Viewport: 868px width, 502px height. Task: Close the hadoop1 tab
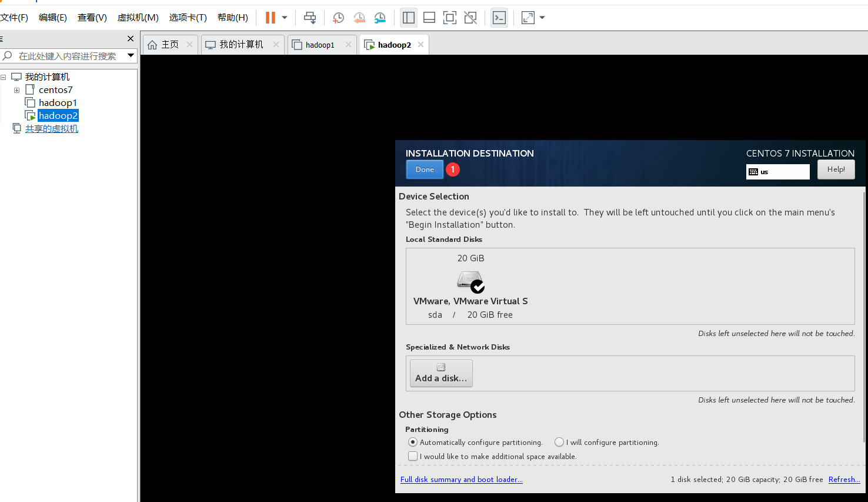coord(348,44)
